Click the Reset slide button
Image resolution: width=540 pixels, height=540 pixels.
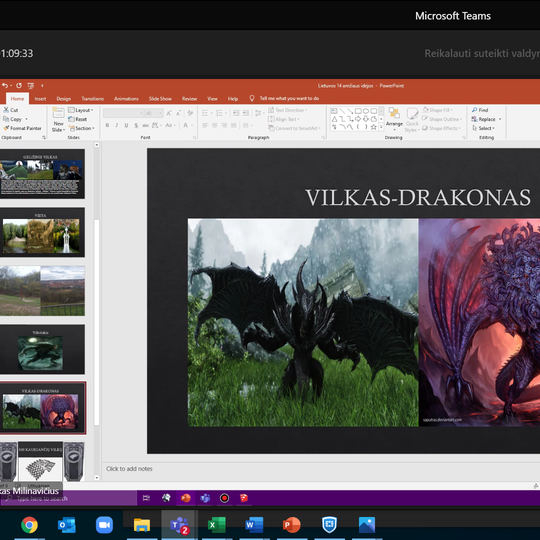77,119
